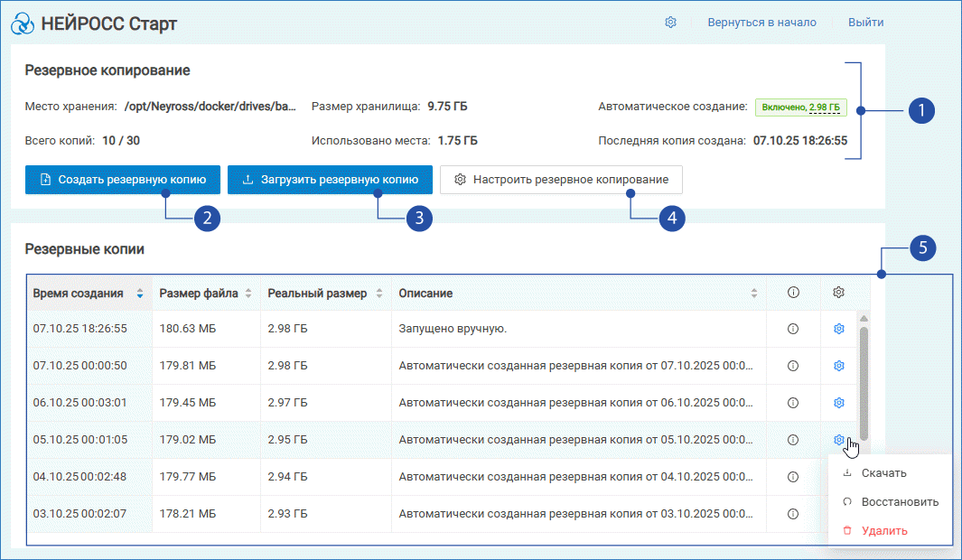Open actions gear for backup 07.10.25 00:00:50

point(838,366)
